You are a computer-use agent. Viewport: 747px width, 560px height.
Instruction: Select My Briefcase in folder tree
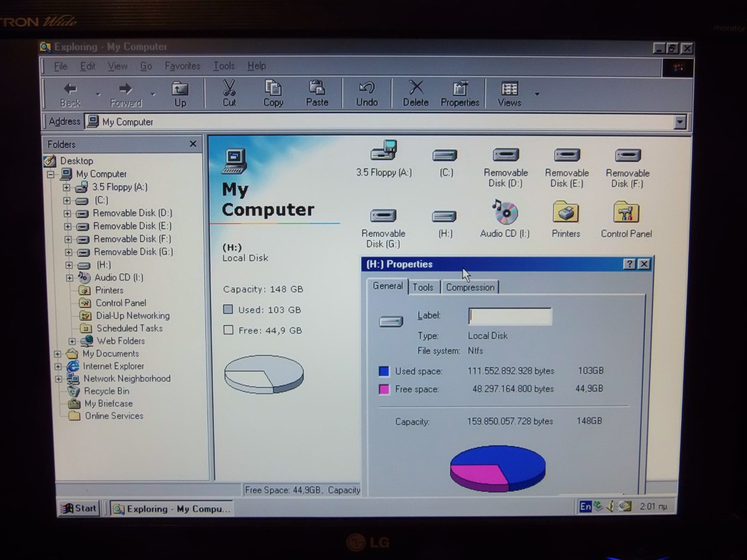click(x=108, y=403)
